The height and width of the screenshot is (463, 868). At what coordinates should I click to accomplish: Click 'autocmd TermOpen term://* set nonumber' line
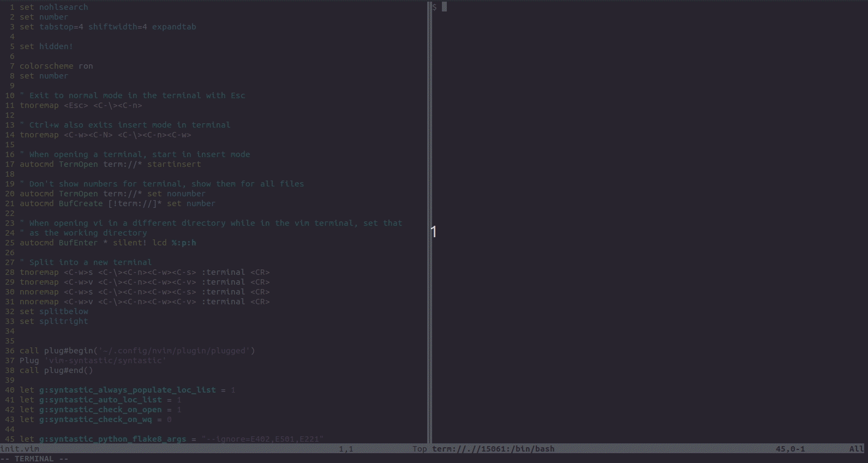click(112, 194)
